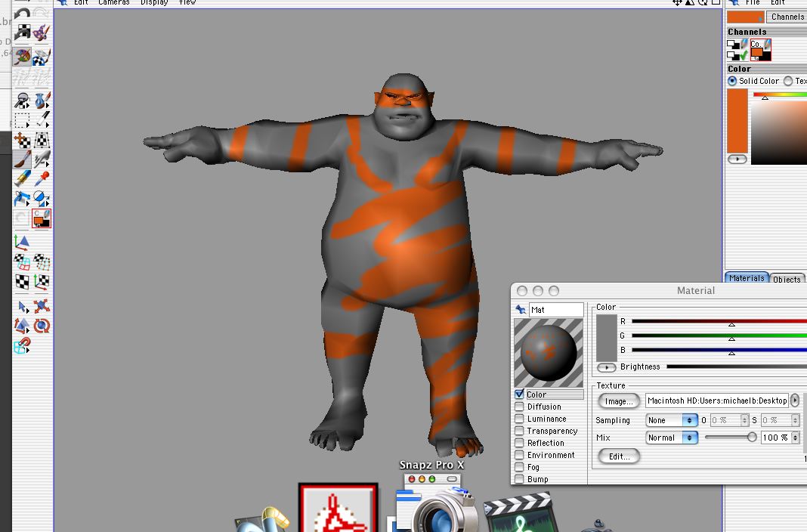Click the axis triangle tool icon
Viewport: 807px width, 532px height.
pos(22,243)
